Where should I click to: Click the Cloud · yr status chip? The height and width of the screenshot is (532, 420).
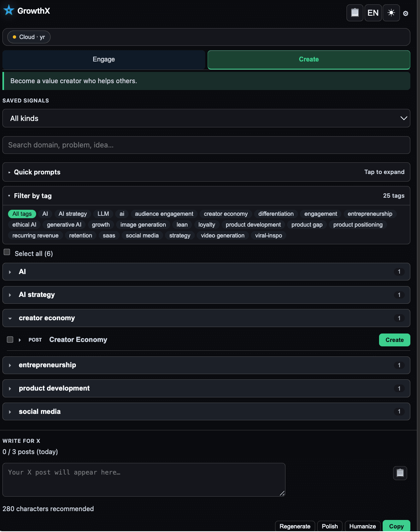tap(29, 37)
